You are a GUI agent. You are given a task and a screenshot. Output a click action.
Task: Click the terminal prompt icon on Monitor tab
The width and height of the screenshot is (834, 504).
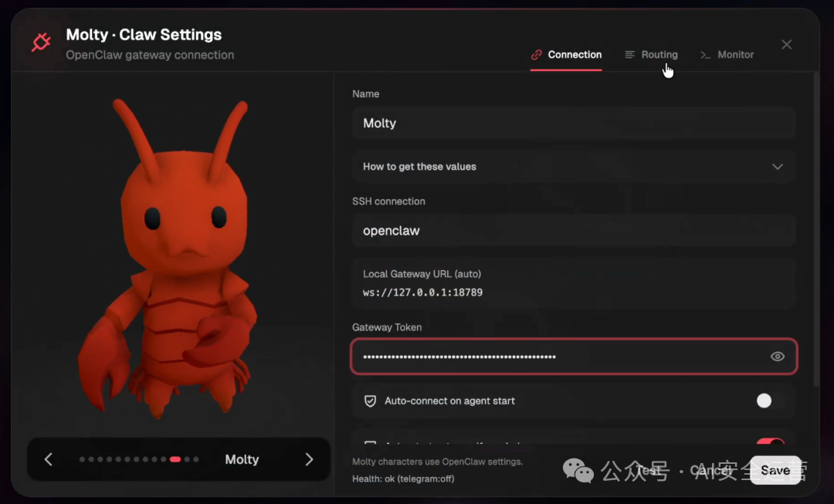pyautogui.click(x=705, y=55)
